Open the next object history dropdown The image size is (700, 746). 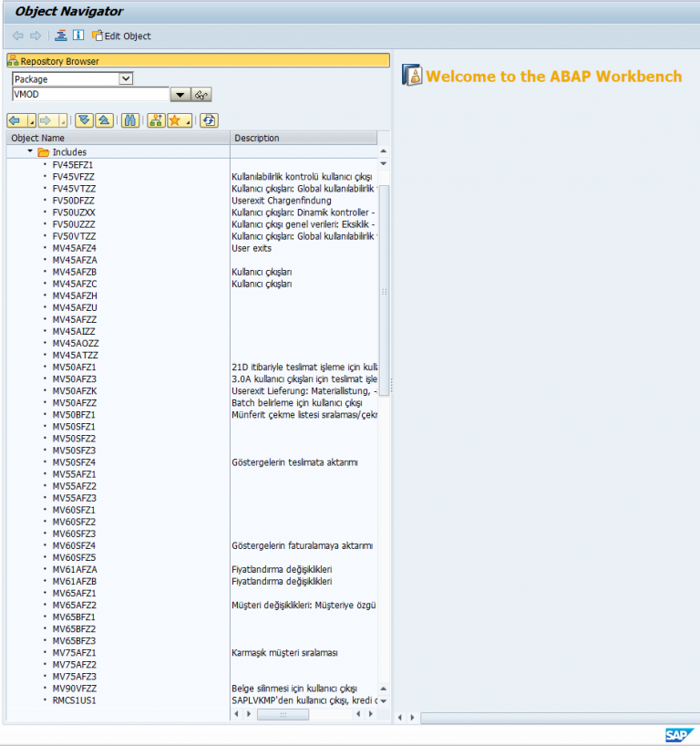pos(63,121)
